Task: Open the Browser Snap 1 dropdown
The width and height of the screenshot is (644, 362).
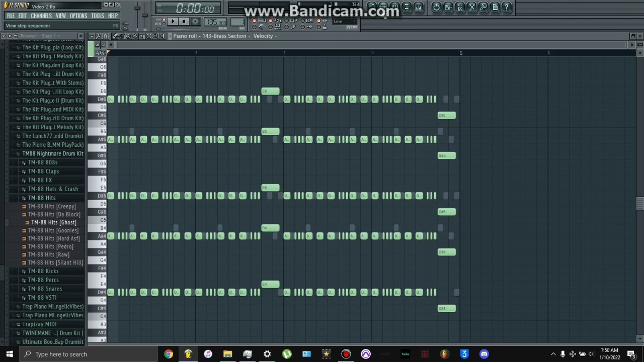Action: point(39,36)
